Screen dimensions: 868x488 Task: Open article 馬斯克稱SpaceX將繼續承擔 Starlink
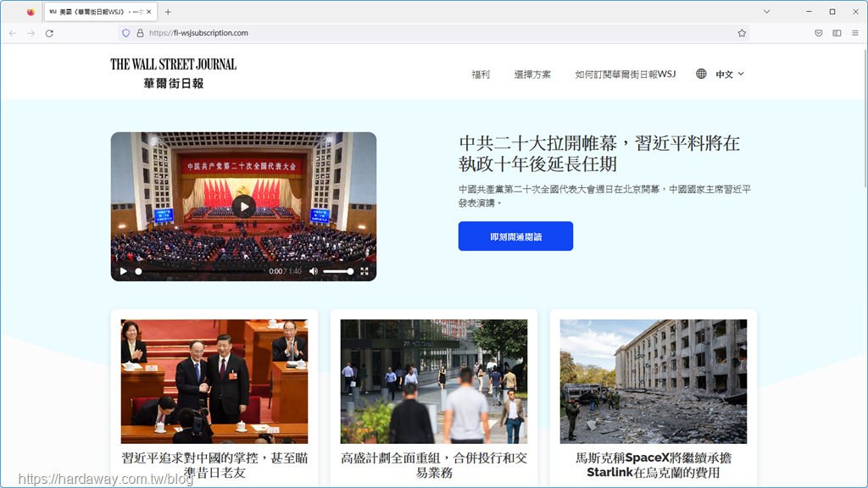pos(654,465)
